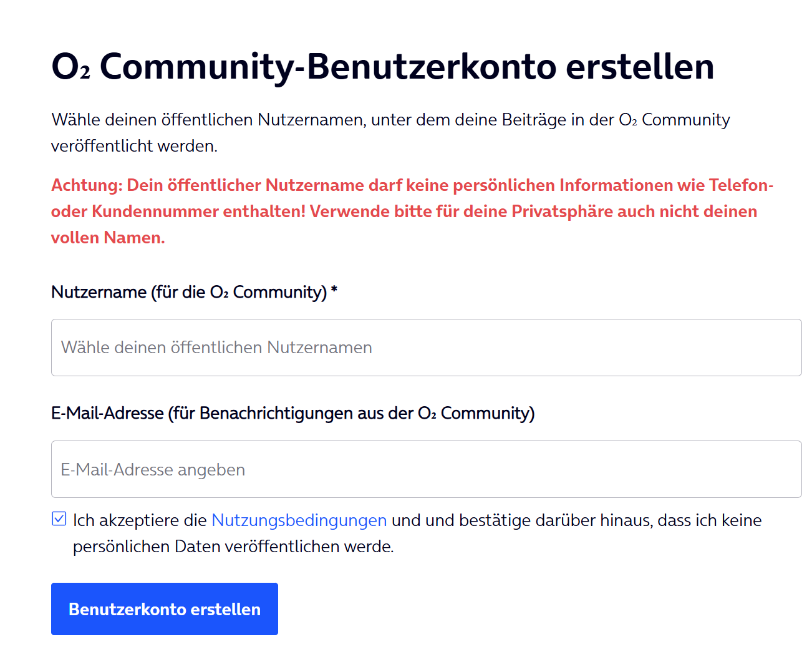This screenshot has height=672, width=812.
Task: Click the 'Ich akzeptiere die' checkbox label text
Action: point(140,520)
